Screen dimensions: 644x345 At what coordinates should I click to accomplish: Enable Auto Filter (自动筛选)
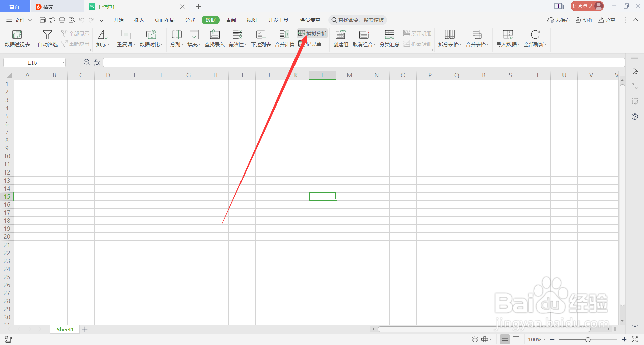(x=47, y=39)
